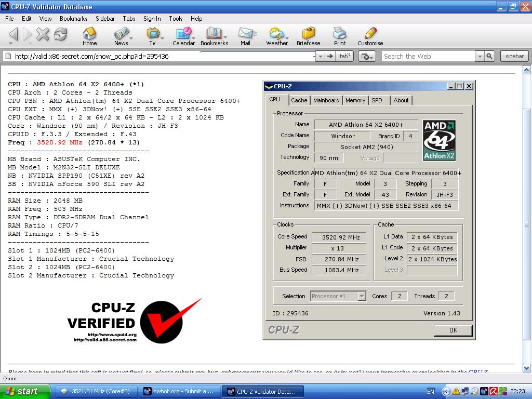Click the Search the Web field
The height and width of the screenshot is (399, 532).
point(428,56)
